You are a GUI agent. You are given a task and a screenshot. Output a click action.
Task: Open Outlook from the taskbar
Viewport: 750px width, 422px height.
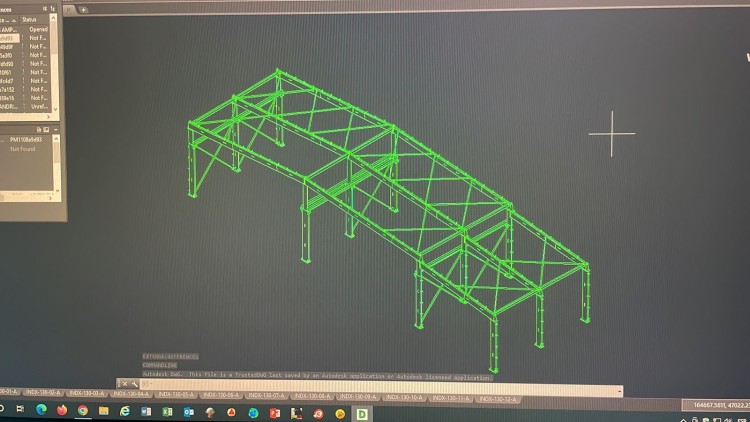point(188,412)
